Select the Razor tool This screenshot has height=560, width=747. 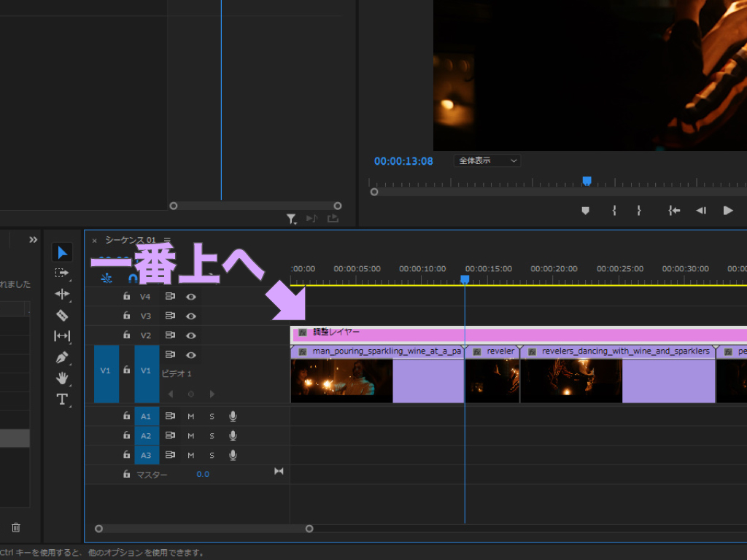pos(62,315)
